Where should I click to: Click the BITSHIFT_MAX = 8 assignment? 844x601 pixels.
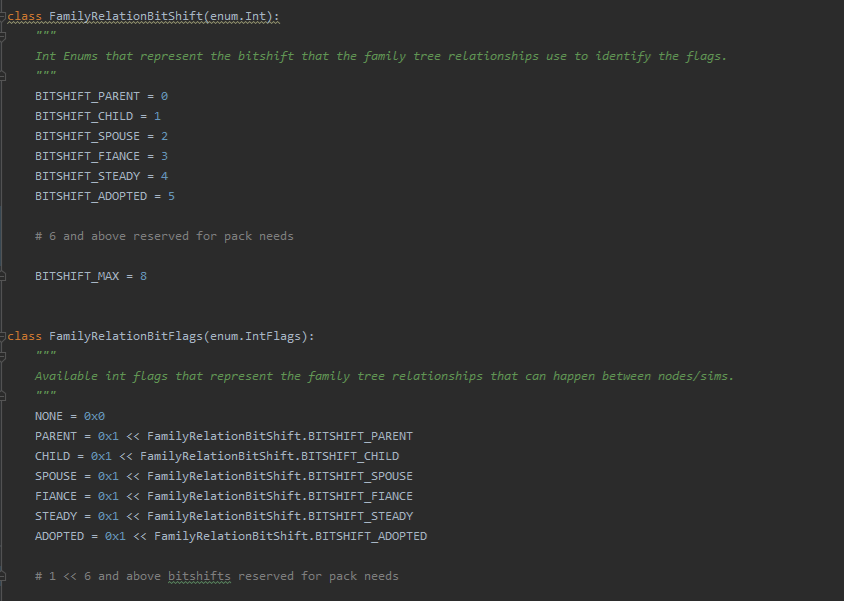tap(91, 276)
